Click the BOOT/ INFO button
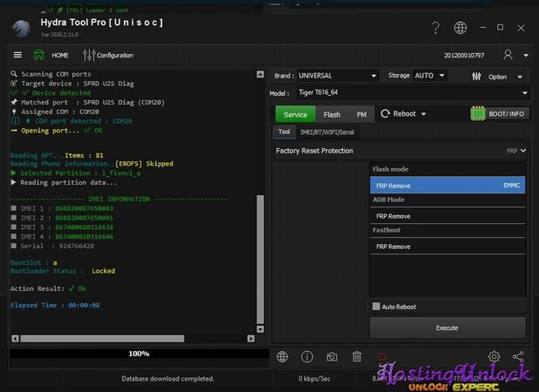This screenshot has height=392, width=539. [512, 114]
